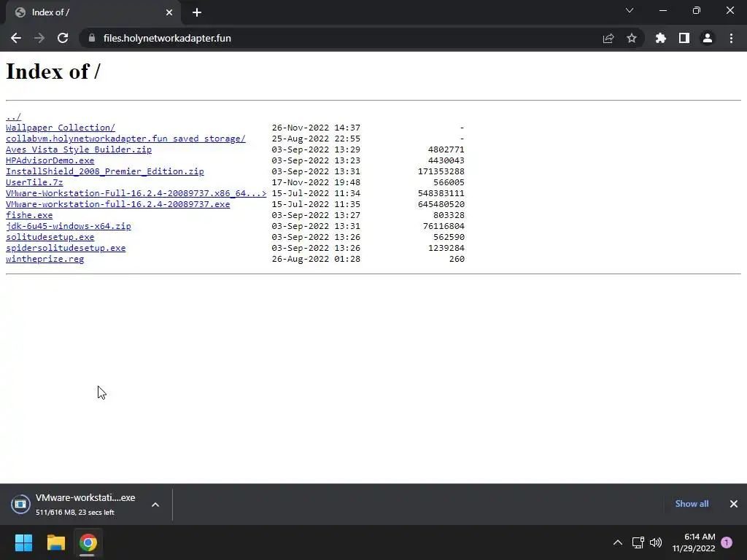Download solitudesetup.exe
Viewport: 747px width, 560px height.
click(50, 237)
